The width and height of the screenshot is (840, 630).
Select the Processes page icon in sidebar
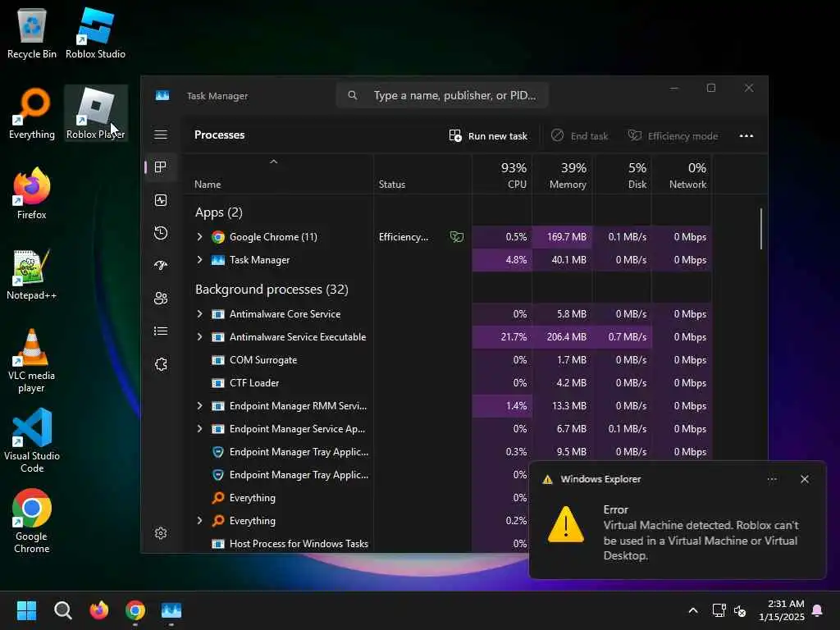pos(160,167)
